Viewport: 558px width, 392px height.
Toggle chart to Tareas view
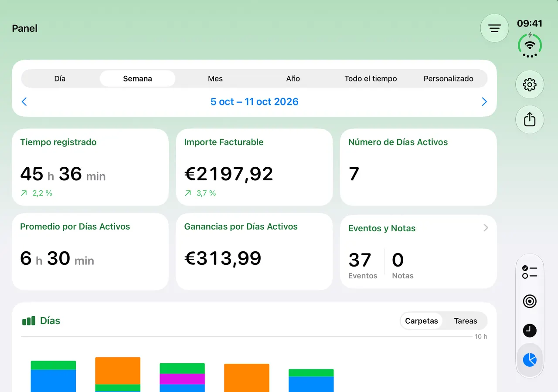click(466, 321)
